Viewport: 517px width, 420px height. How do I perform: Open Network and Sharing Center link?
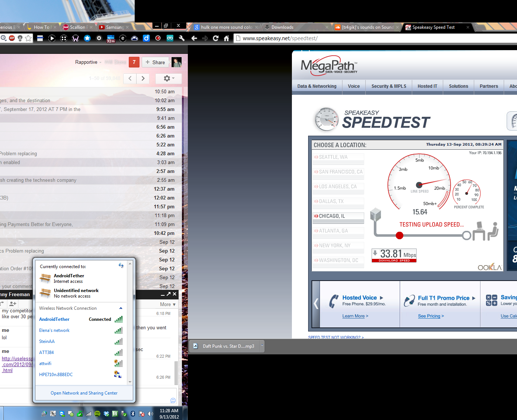click(x=84, y=393)
